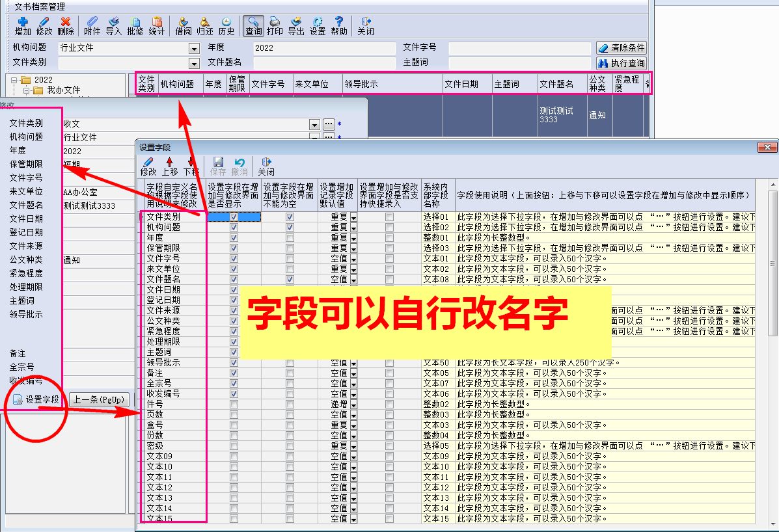Click the ellipsis button beside 文件类别 field
Image resolution: width=779 pixels, height=532 pixels.
(329, 124)
